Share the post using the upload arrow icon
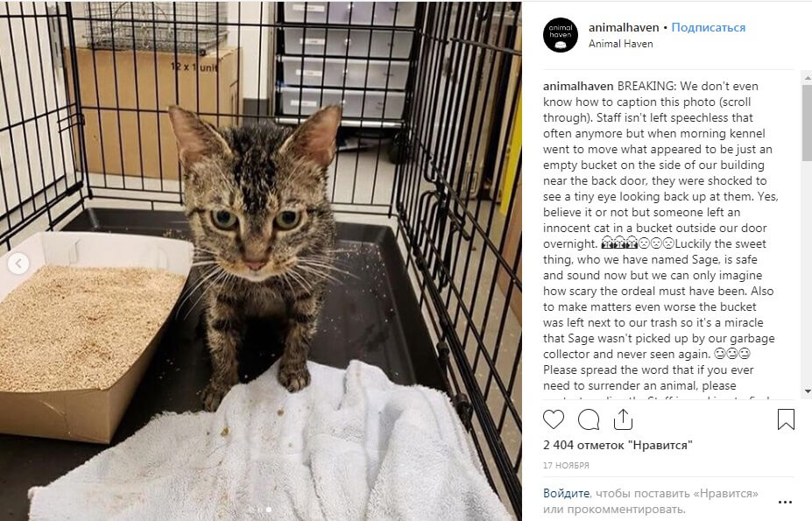812x521 pixels. coord(623,419)
